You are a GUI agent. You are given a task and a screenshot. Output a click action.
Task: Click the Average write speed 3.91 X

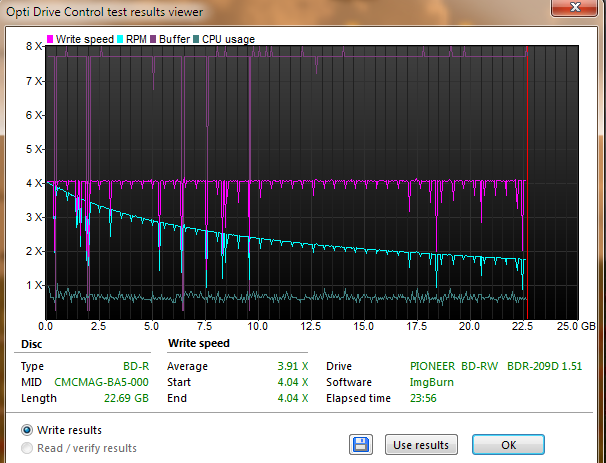293,366
